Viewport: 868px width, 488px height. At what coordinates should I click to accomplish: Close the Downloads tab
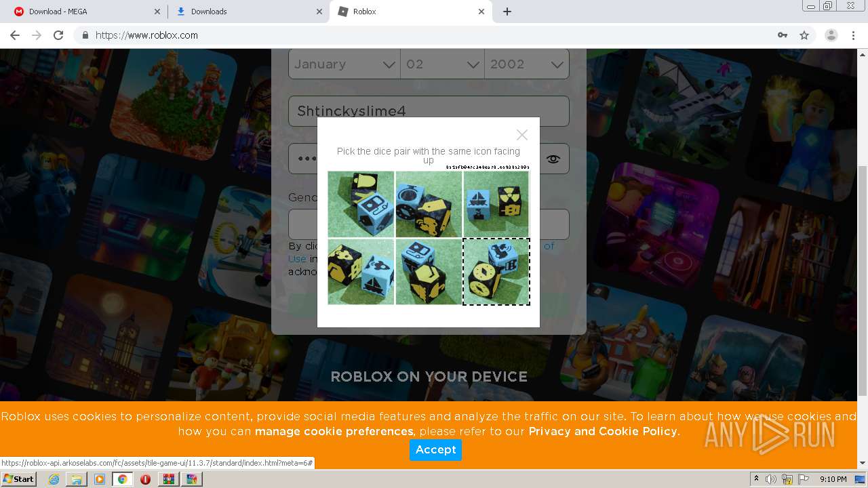point(319,12)
